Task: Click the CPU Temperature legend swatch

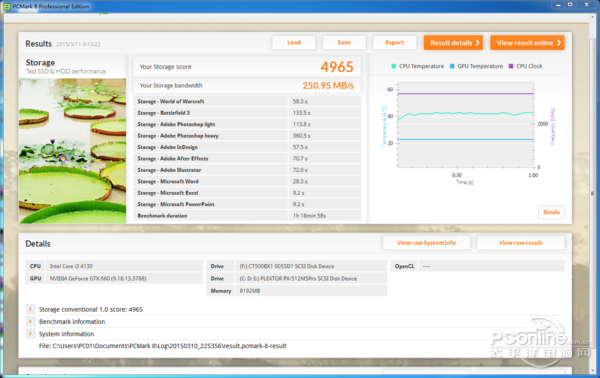Action: (394, 66)
